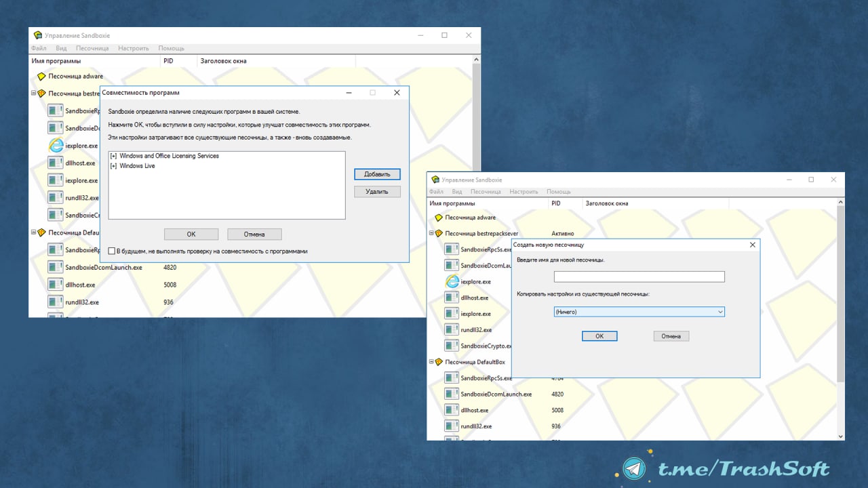The height and width of the screenshot is (488, 868).
Task: Click the rundll32.exe icon at PID 936 in the left window
Action: coord(56,302)
